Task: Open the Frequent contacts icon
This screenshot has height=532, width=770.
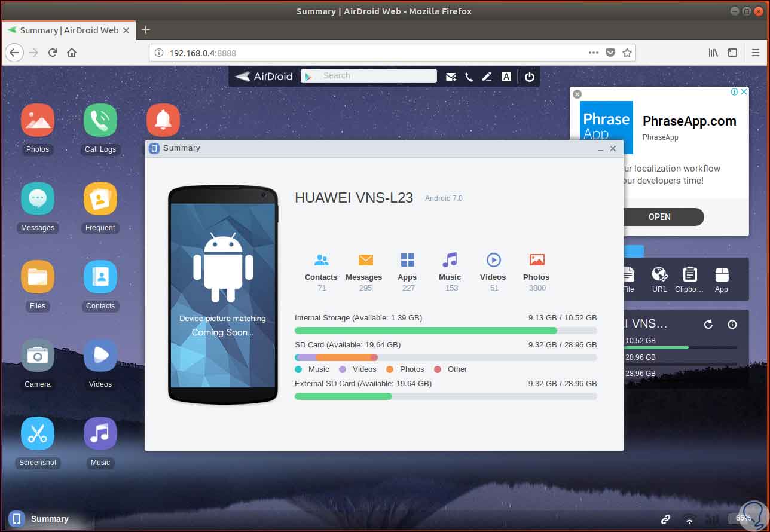Action: point(100,199)
